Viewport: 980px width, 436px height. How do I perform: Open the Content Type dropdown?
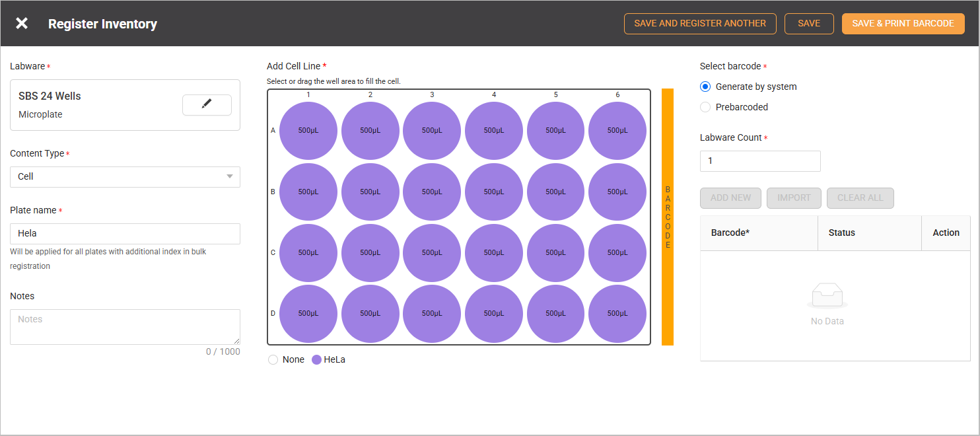pyautogui.click(x=125, y=176)
